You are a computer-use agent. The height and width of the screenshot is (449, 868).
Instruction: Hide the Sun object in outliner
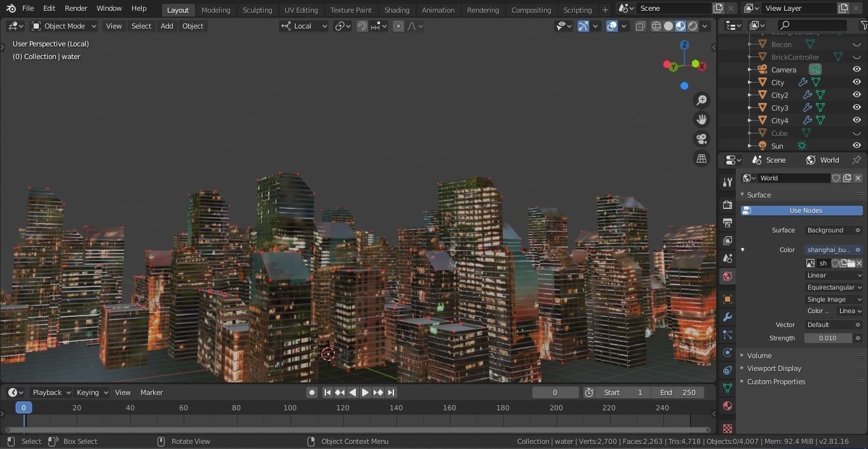point(857,146)
